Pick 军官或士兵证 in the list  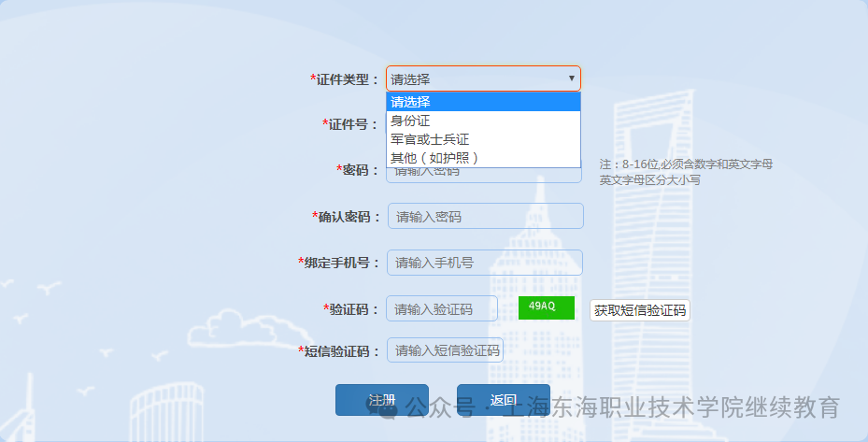pos(483,139)
